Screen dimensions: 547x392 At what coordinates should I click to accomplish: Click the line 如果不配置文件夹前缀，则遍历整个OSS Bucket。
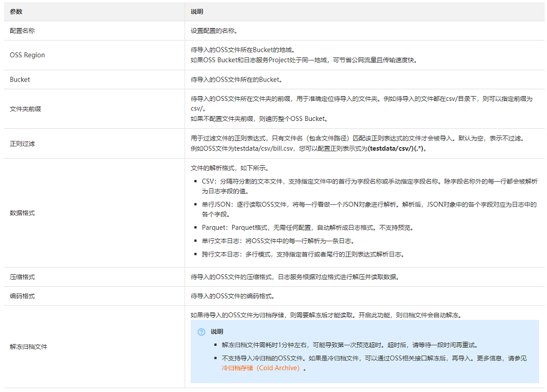pos(260,119)
